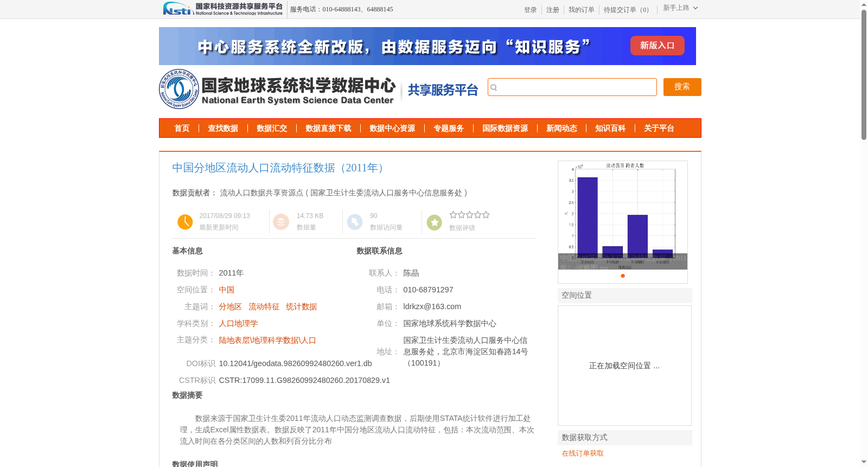Click the 统计数据 keyword link
This screenshot has height=467, width=868.
(301, 306)
